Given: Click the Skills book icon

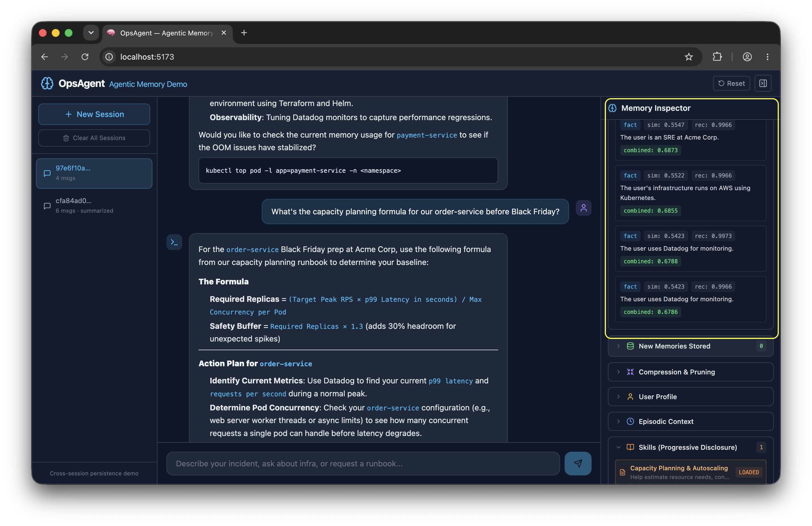Looking at the screenshot, I should click(630, 447).
